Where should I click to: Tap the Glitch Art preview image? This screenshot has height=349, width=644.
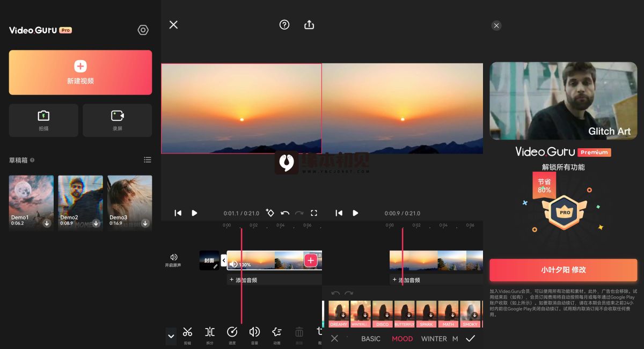[x=563, y=101]
